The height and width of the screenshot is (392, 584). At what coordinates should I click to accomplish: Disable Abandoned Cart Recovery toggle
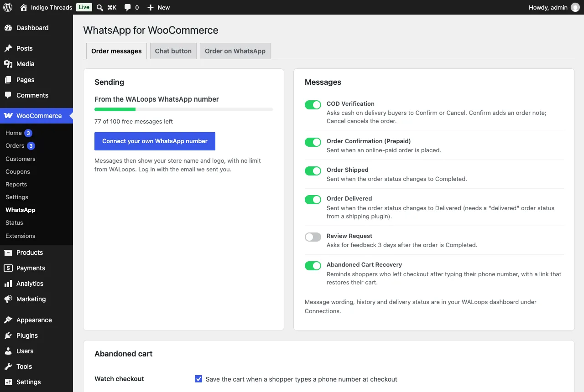313,266
